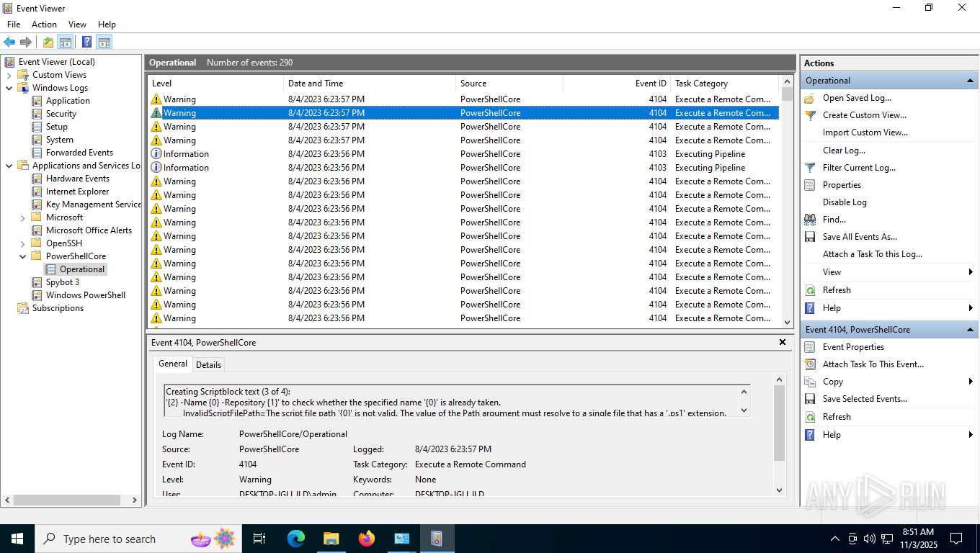Click the Forward arrow toolbar icon
This screenshot has height=553, width=980.
tap(26, 42)
